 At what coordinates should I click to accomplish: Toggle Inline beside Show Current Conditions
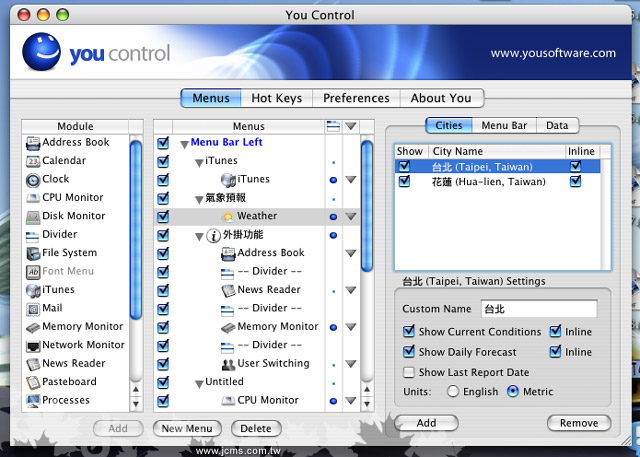(556, 331)
